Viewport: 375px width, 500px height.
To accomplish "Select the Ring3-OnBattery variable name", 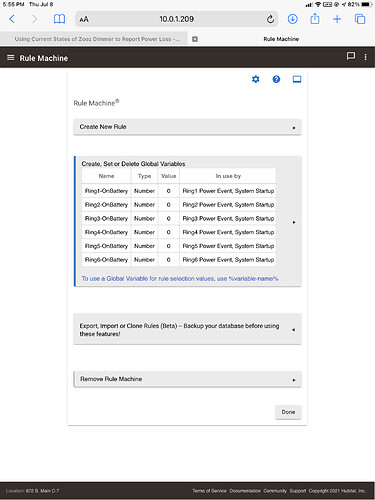I will coord(106,219).
